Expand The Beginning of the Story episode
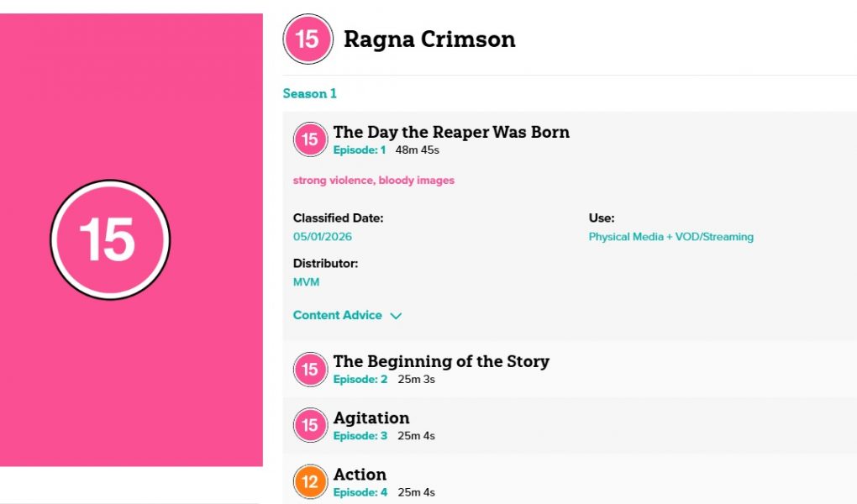 (441, 361)
